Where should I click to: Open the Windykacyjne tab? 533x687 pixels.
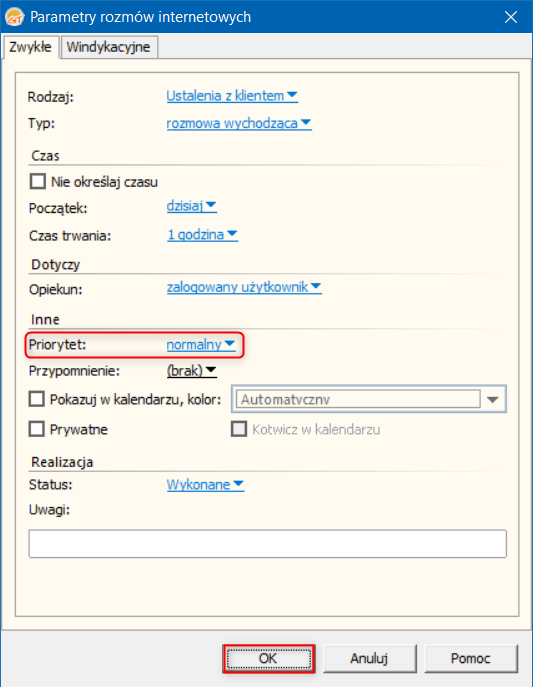[x=108, y=47]
